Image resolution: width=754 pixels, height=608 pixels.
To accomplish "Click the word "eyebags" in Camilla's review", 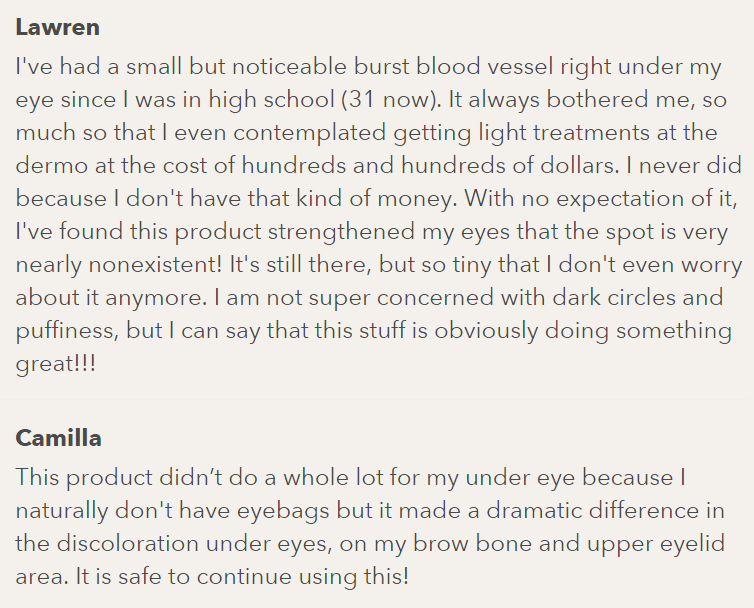I will pyautogui.click(x=283, y=511).
